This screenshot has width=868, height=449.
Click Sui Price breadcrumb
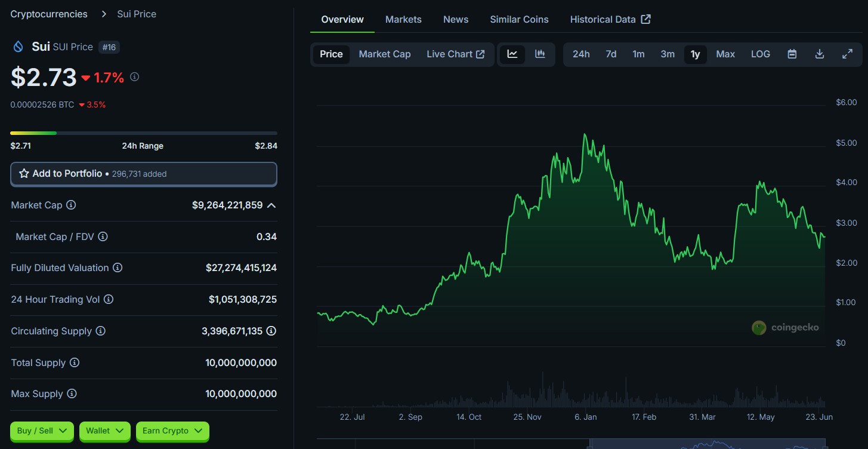(137, 14)
